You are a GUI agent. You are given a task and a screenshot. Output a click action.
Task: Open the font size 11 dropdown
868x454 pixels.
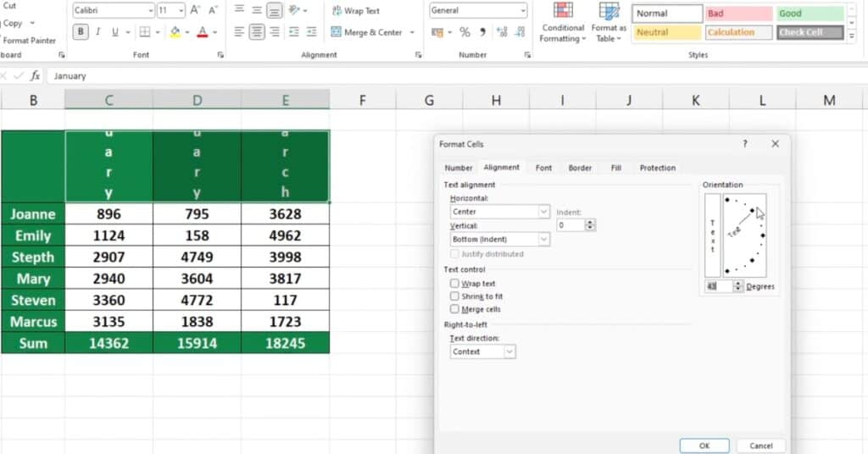tap(181, 10)
